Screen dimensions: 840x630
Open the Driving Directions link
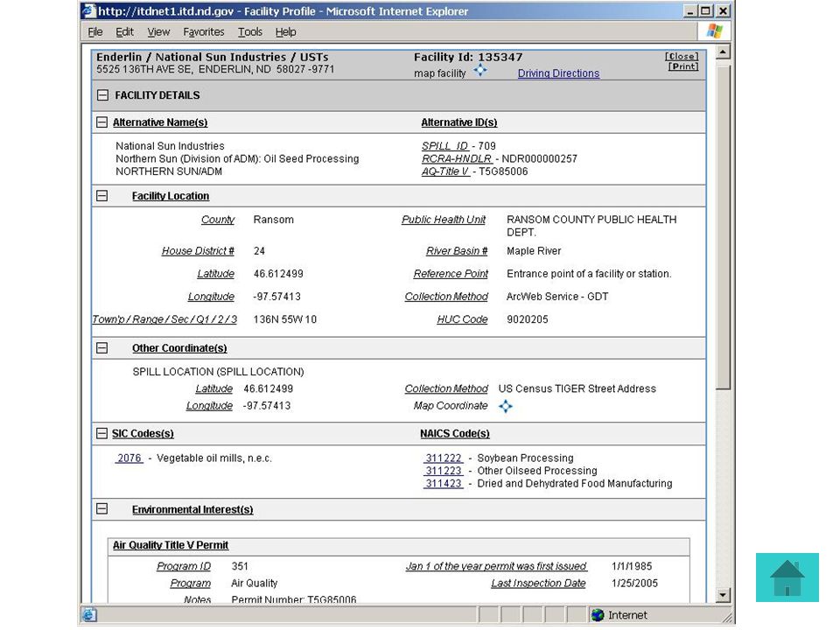[x=558, y=73]
